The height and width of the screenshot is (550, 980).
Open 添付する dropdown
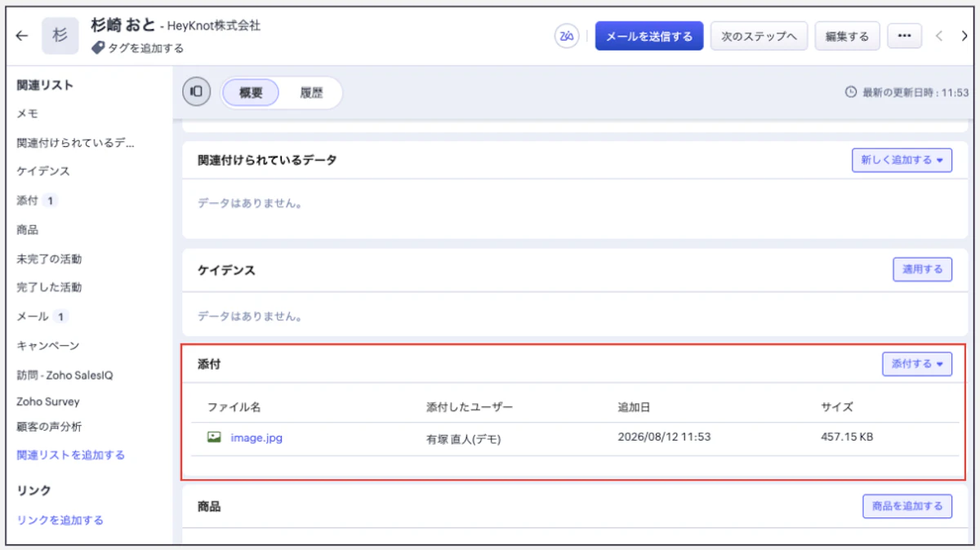pos(917,364)
